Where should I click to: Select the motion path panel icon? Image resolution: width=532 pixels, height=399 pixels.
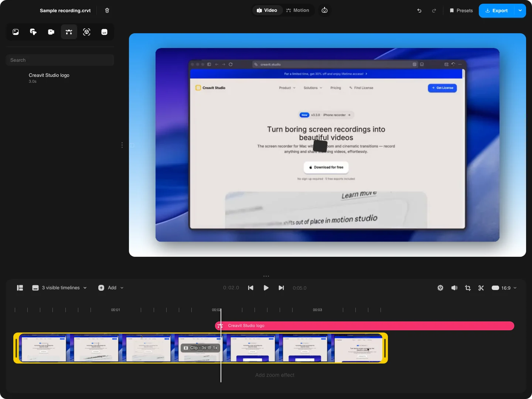tap(69, 32)
